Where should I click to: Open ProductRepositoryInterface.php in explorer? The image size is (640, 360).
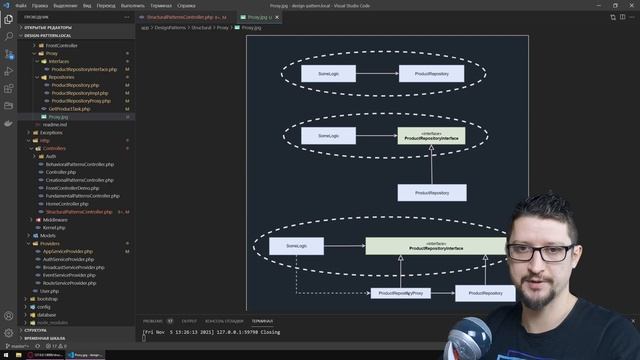tap(84, 69)
